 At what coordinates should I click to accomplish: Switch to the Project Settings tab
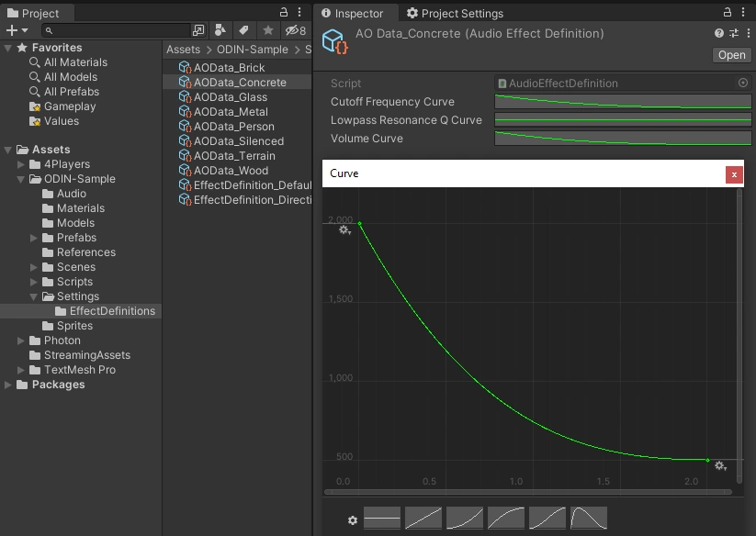pos(455,13)
